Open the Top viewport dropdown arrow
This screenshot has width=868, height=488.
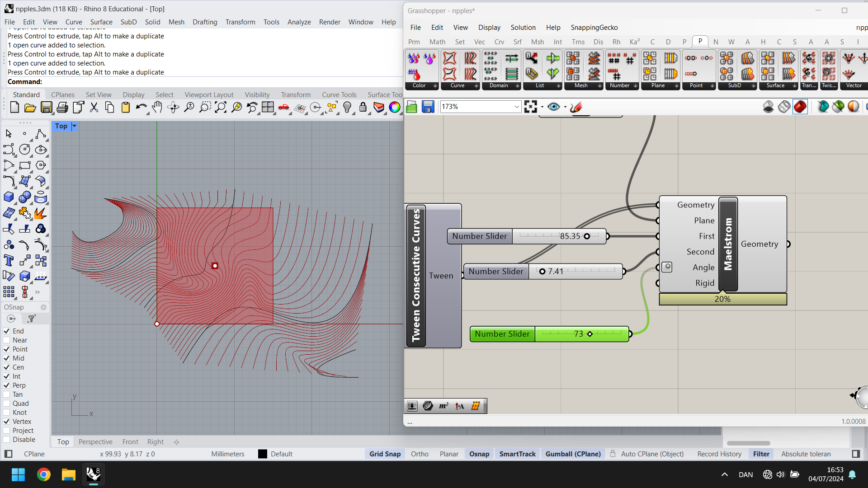[75, 126]
